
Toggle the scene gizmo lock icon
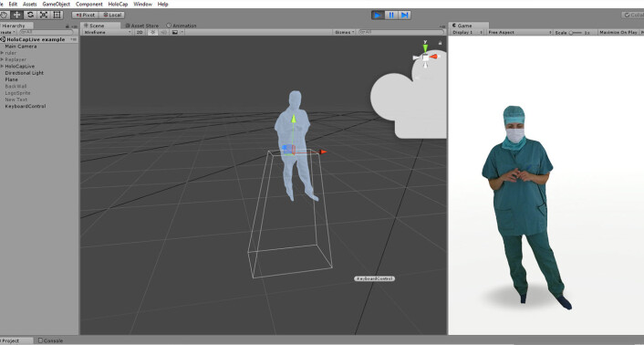click(x=441, y=42)
